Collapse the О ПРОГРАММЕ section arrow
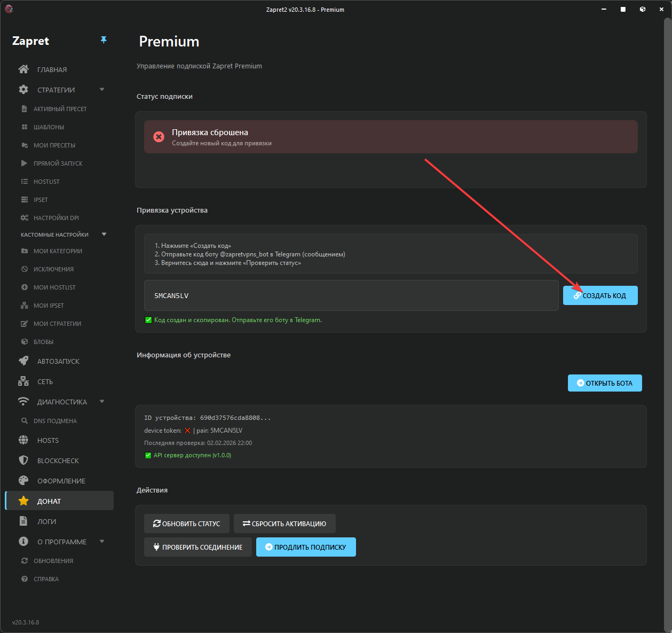The width and height of the screenshot is (672, 633). point(102,542)
